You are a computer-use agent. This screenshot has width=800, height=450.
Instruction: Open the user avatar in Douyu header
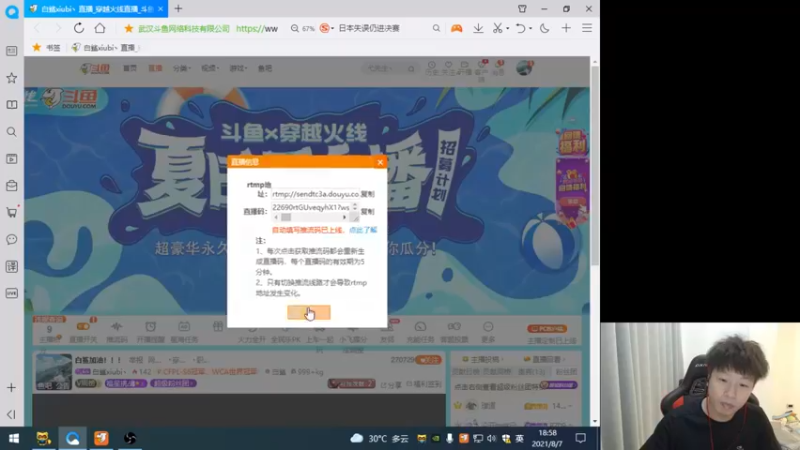(x=524, y=68)
